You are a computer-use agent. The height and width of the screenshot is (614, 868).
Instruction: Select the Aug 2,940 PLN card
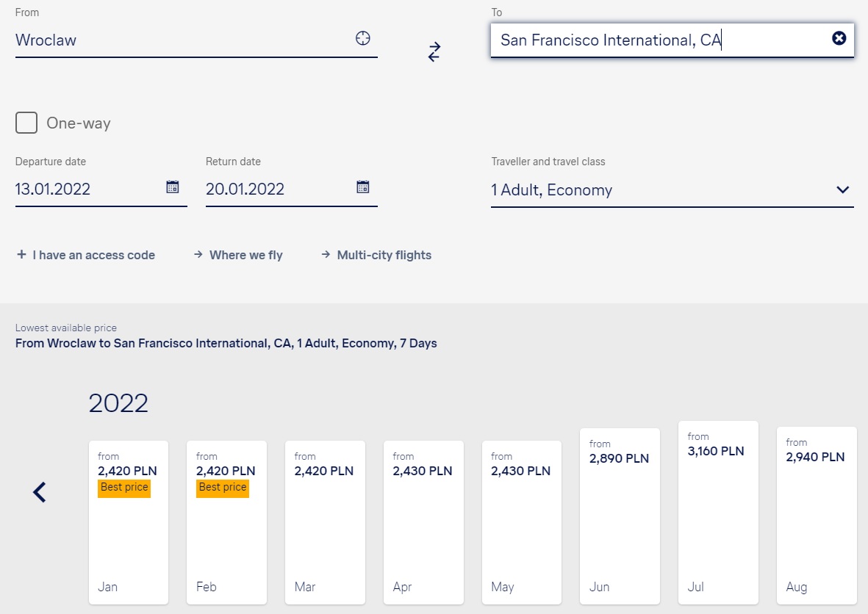[x=817, y=515]
